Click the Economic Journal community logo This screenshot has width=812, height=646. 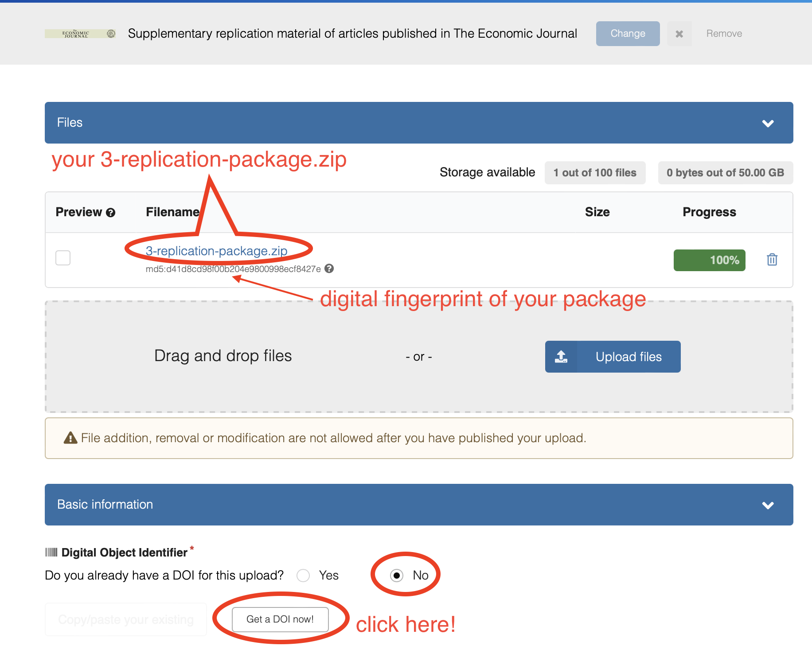80,34
